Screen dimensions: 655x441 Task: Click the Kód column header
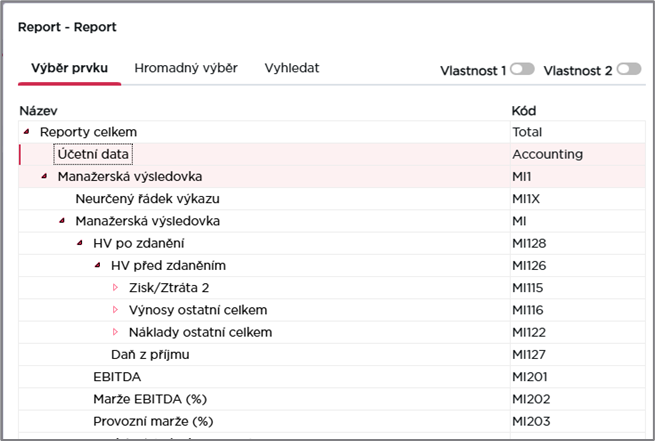(524, 111)
